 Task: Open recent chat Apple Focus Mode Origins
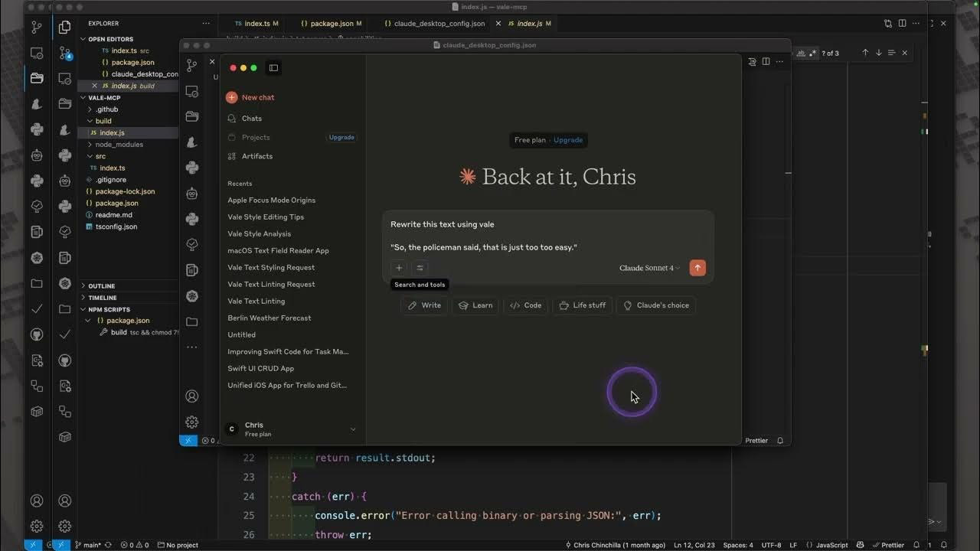[271, 200]
